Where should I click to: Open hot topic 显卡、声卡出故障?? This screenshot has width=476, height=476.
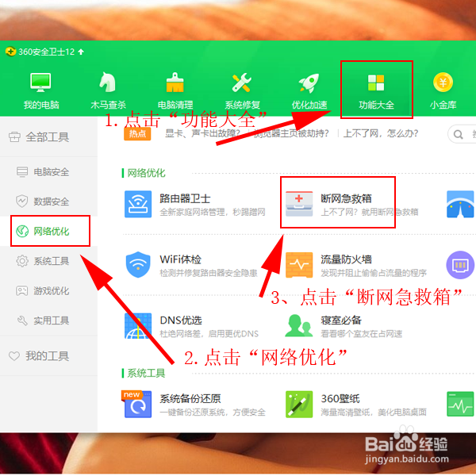tap(202, 133)
